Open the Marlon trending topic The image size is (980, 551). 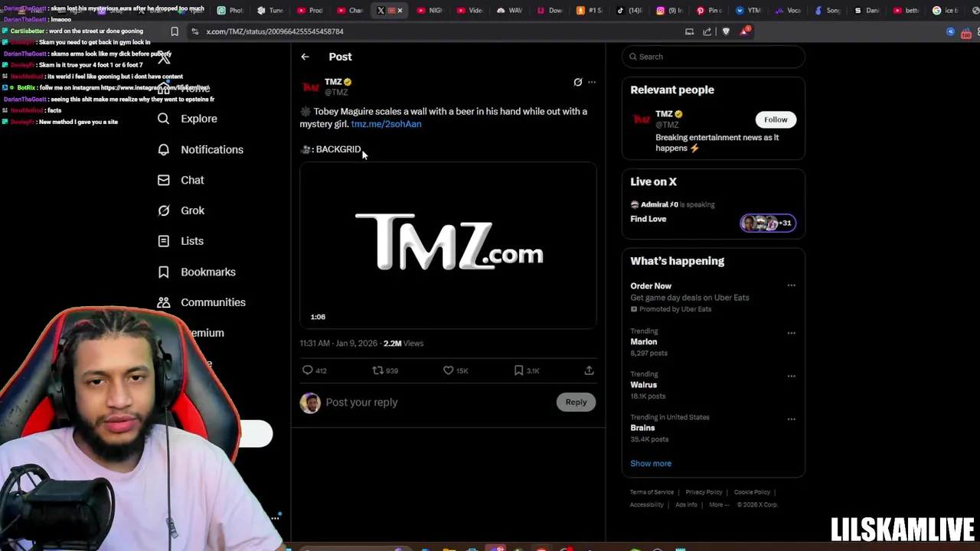(x=644, y=342)
